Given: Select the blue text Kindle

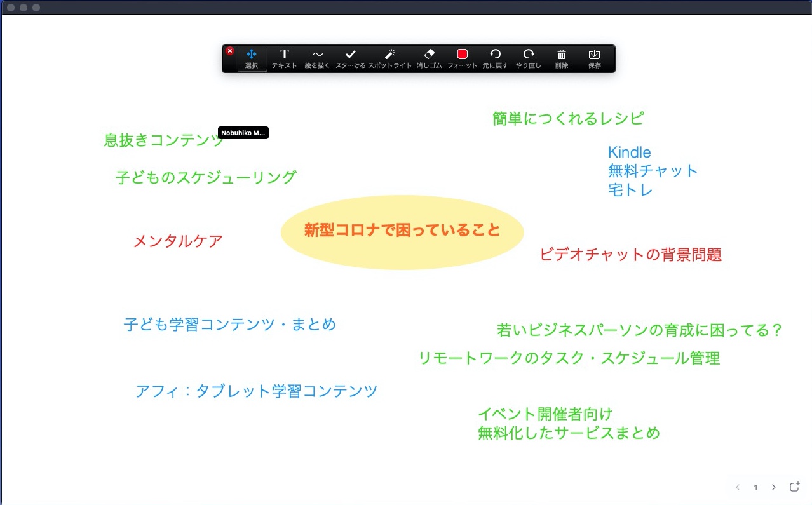Looking at the screenshot, I should (630, 152).
